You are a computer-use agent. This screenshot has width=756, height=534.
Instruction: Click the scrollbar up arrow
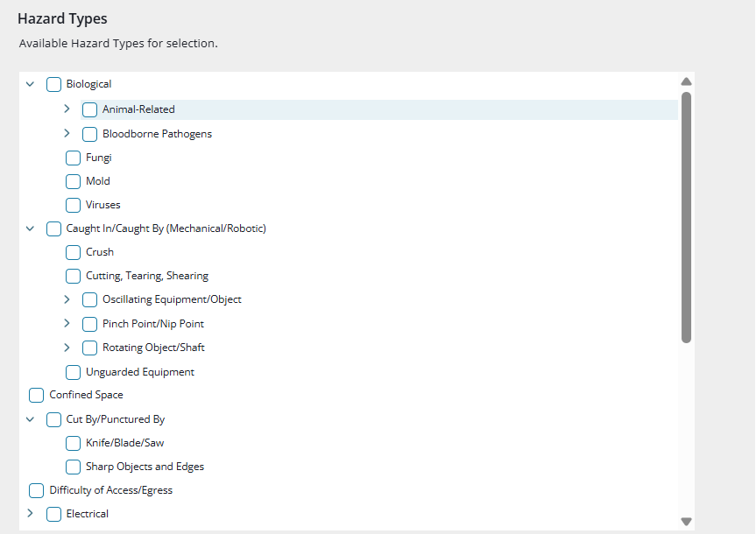point(686,81)
